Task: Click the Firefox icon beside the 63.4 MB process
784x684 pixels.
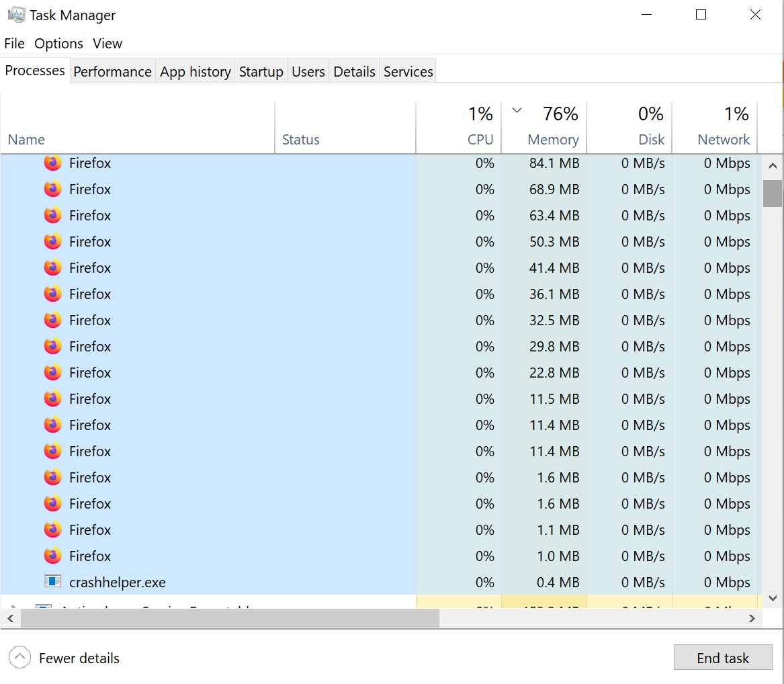Action: 53,216
